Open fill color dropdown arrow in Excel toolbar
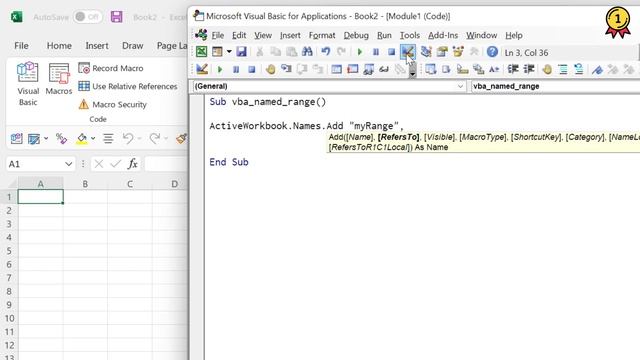 (x=93, y=139)
